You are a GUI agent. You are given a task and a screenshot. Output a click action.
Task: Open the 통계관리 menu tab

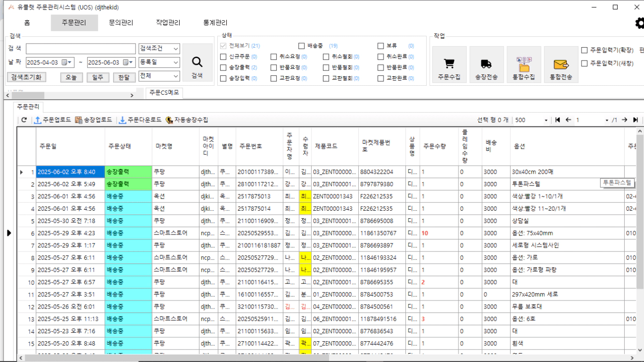pos(215,23)
